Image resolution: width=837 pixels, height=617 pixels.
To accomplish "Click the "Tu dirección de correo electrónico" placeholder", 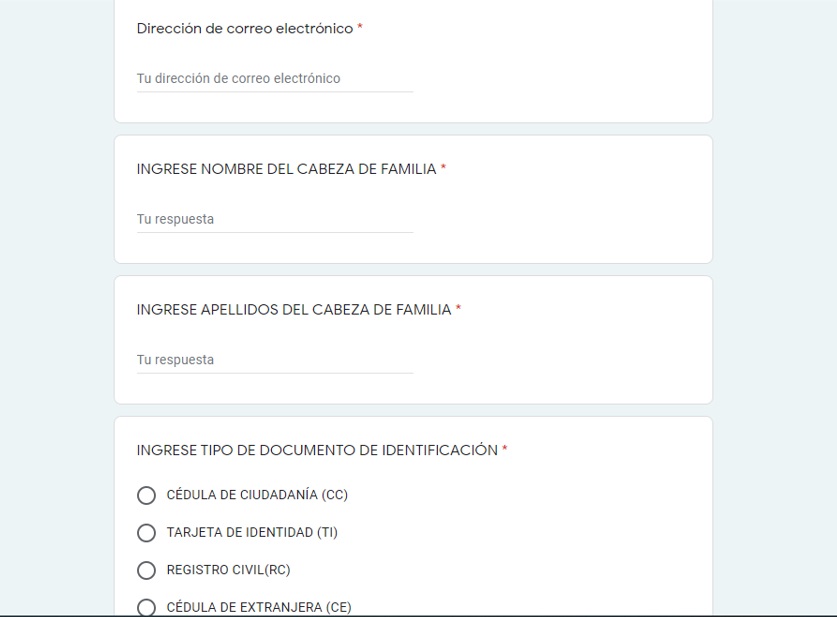I will point(239,79).
